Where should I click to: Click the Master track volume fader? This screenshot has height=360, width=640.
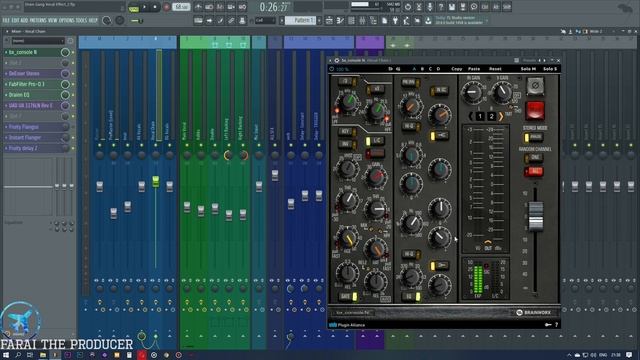click(x=100, y=186)
